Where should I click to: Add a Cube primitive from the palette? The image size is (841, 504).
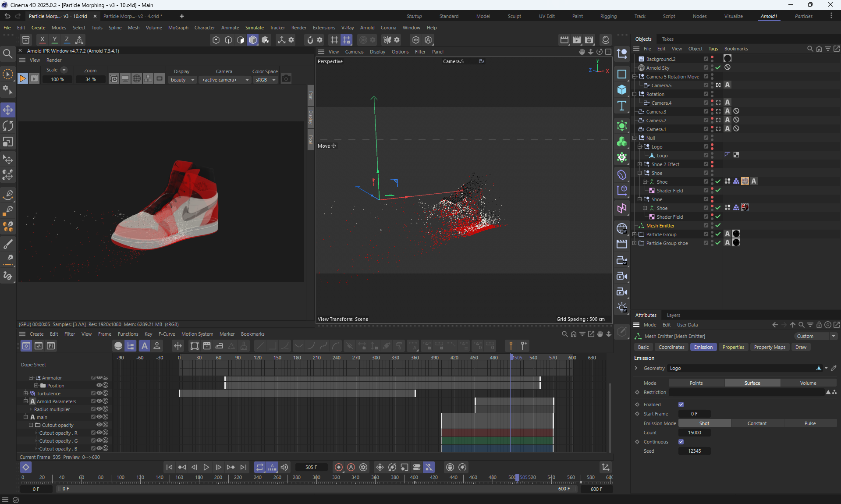coord(622,90)
